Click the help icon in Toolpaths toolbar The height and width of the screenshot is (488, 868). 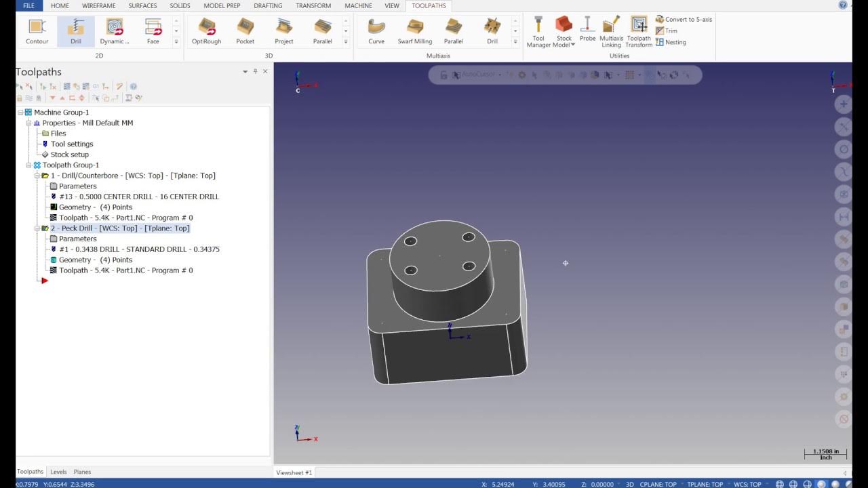tap(134, 87)
